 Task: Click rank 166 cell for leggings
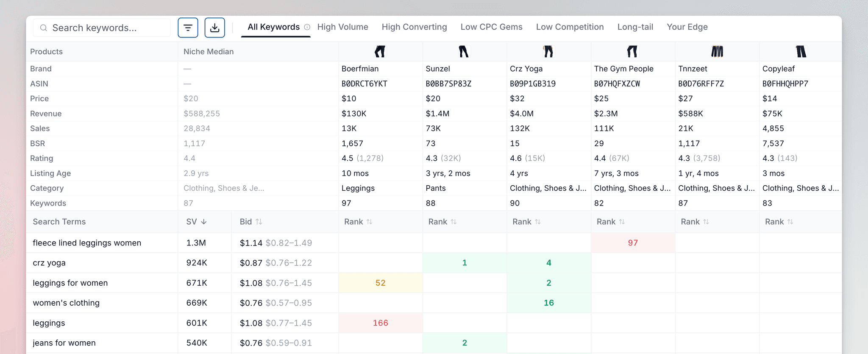[380, 323]
